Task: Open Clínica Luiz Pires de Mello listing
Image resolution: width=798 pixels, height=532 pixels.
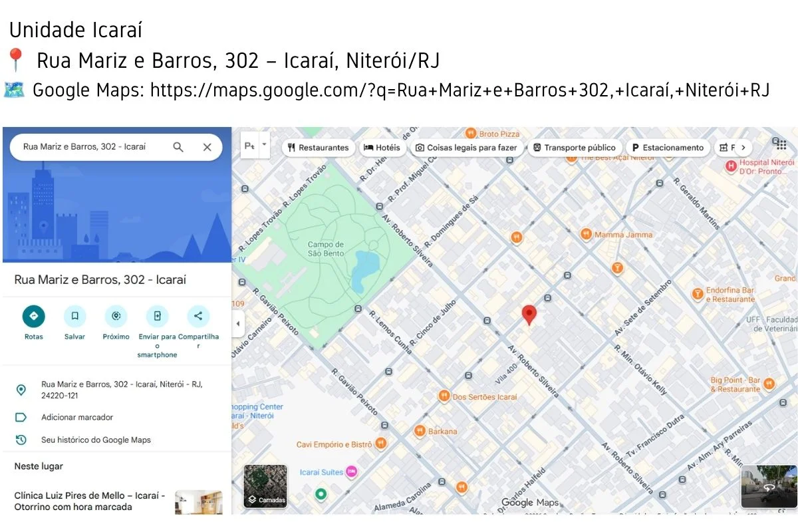Action: (90, 501)
